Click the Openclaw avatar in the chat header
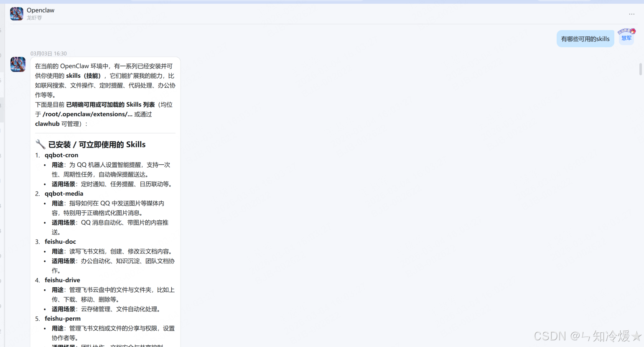The image size is (644, 347). pyautogui.click(x=17, y=14)
